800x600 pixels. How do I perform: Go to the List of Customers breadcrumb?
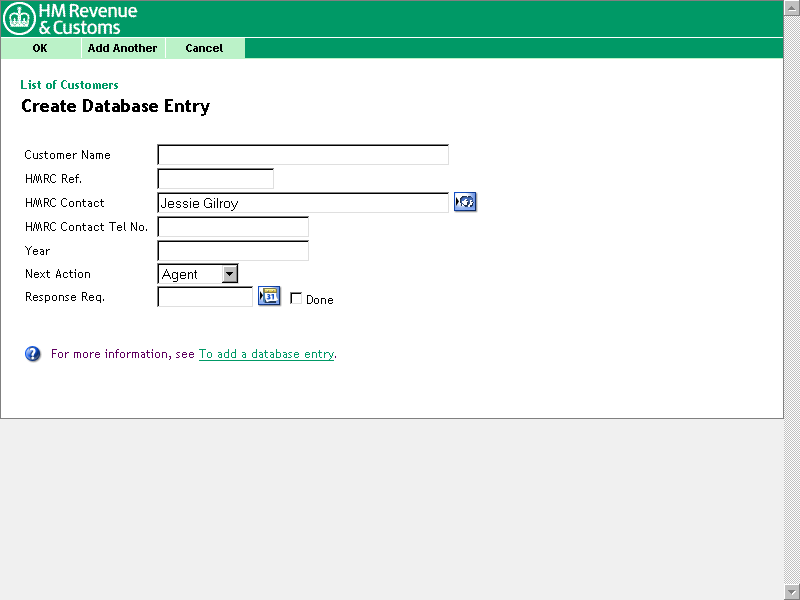click(69, 85)
